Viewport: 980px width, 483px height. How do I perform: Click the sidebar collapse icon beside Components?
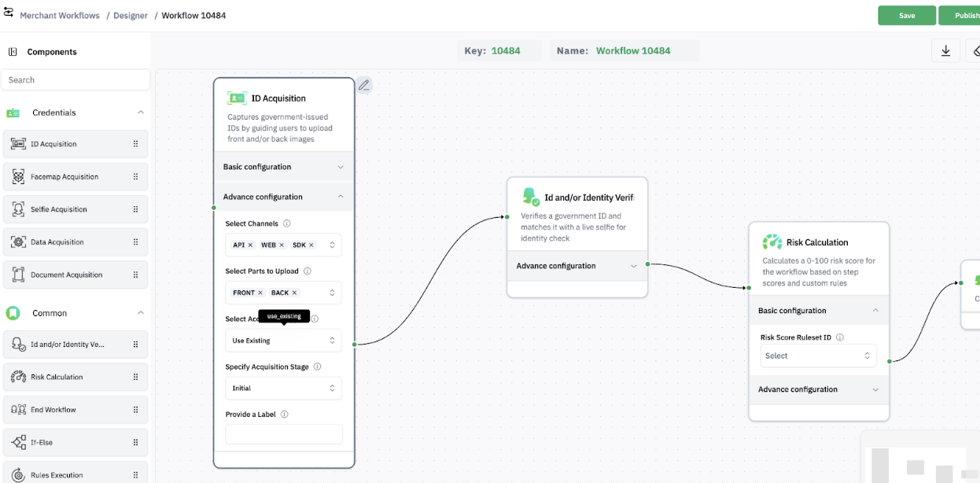13,52
